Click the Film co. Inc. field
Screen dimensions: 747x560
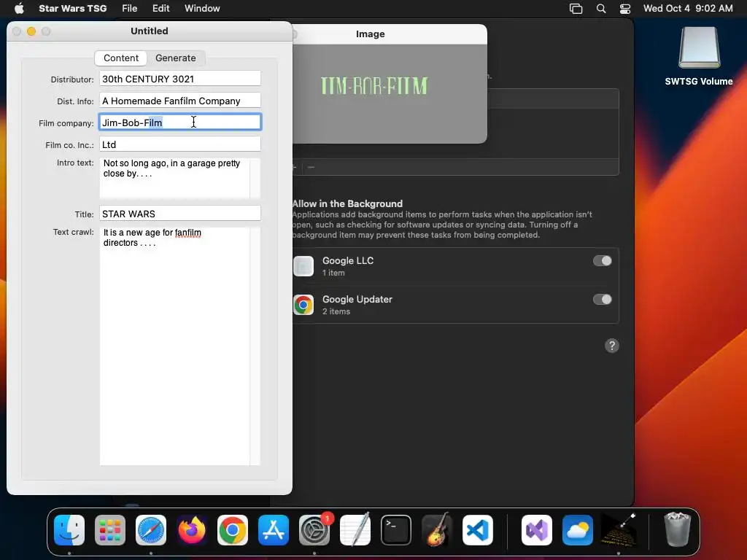[180, 145]
